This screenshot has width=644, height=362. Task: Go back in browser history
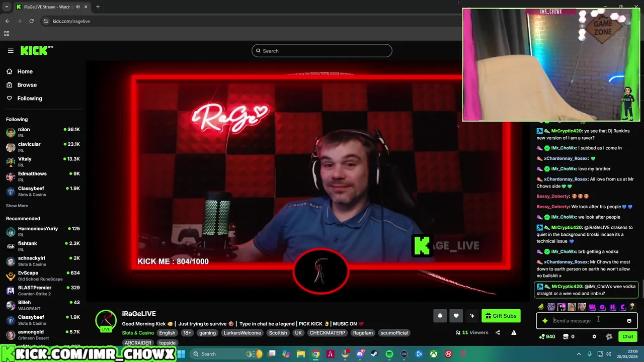8,21
